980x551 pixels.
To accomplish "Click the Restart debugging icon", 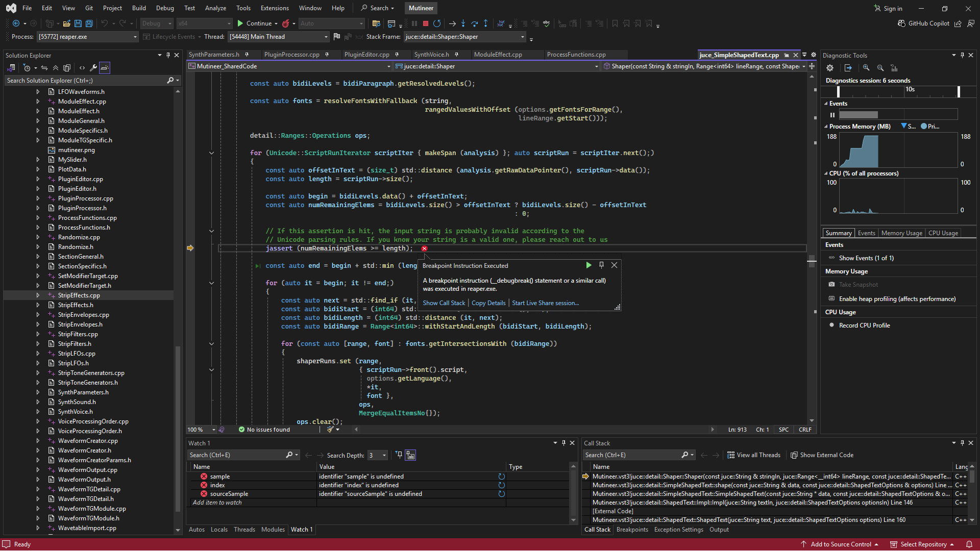I will [x=437, y=23].
